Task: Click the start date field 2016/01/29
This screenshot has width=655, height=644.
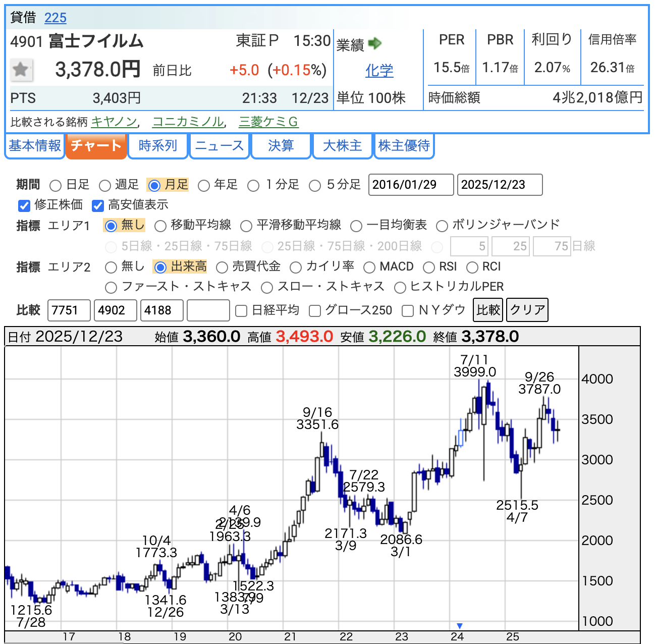Action: point(411,185)
